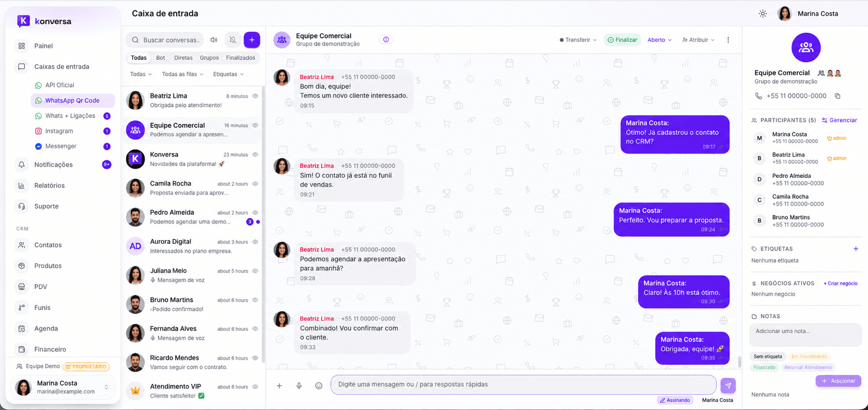This screenshot has width=868, height=410.
Task: Toggle the Assinando signature option
Action: pos(675,400)
